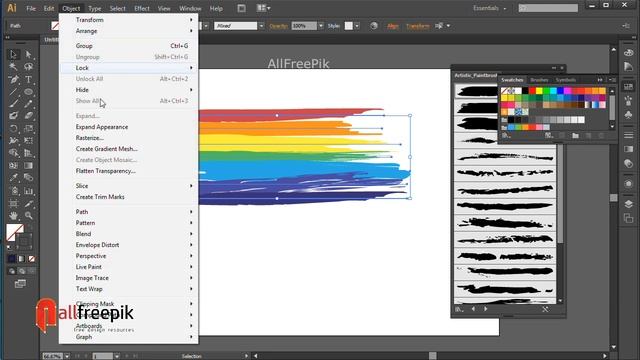Viewport: 640px width, 360px height.
Task: Open the Arrange Documents dropdown
Action: click(264, 8)
